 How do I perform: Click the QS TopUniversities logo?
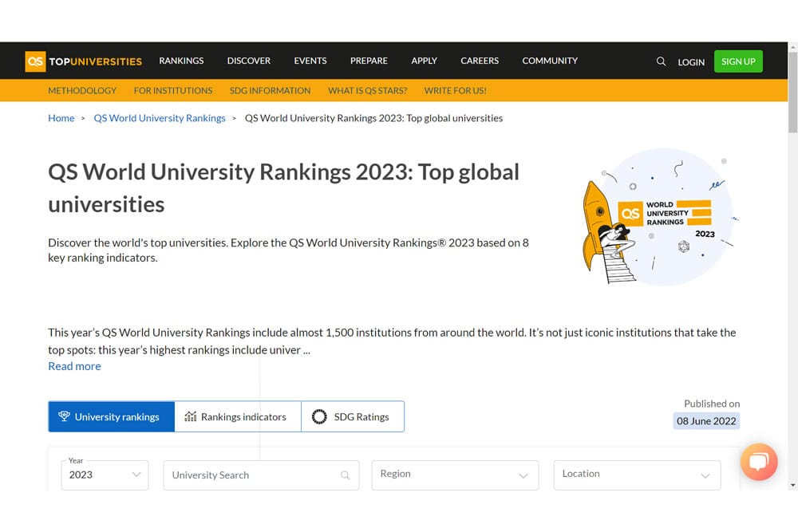point(84,61)
